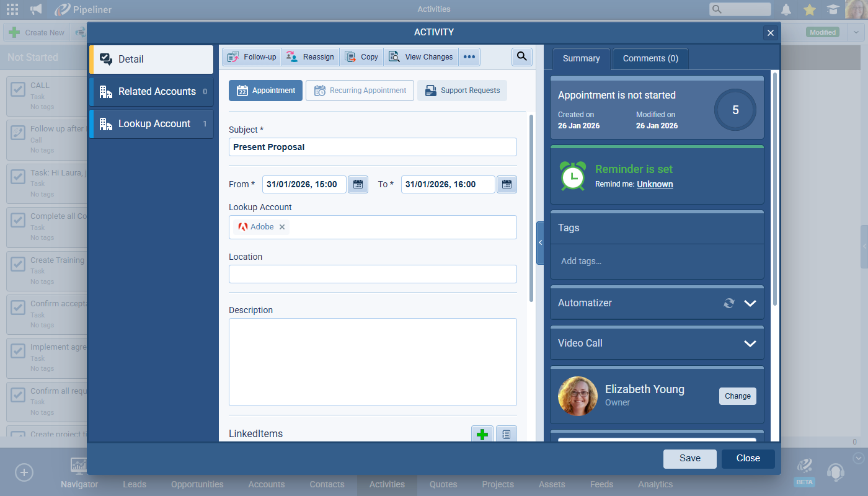
Task: Expand the Automatizer section
Action: click(750, 303)
